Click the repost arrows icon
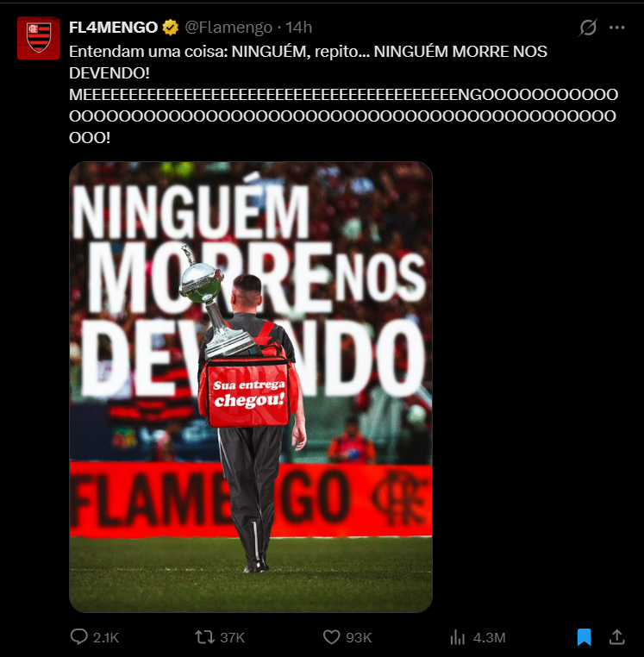This screenshot has height=657, width=644. coord(204,637)
